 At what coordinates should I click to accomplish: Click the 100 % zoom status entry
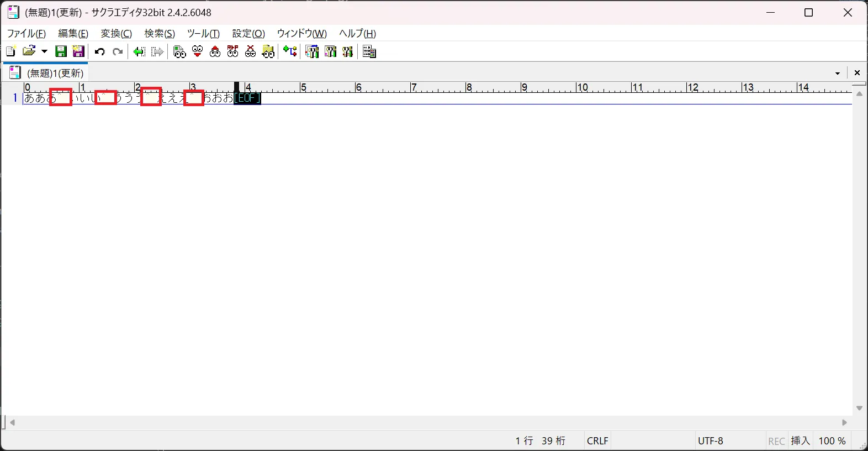pyautogui.click(x=832, y=440)
